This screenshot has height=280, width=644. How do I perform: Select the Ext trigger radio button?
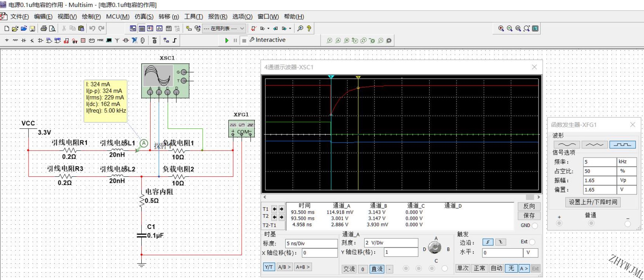(532, 242)
